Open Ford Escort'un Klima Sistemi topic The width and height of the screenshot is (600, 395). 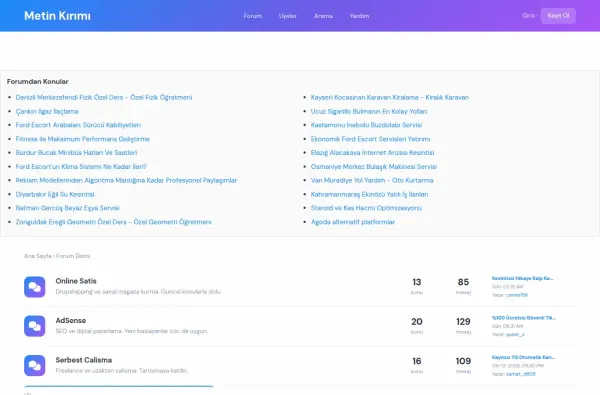[81, 166]
